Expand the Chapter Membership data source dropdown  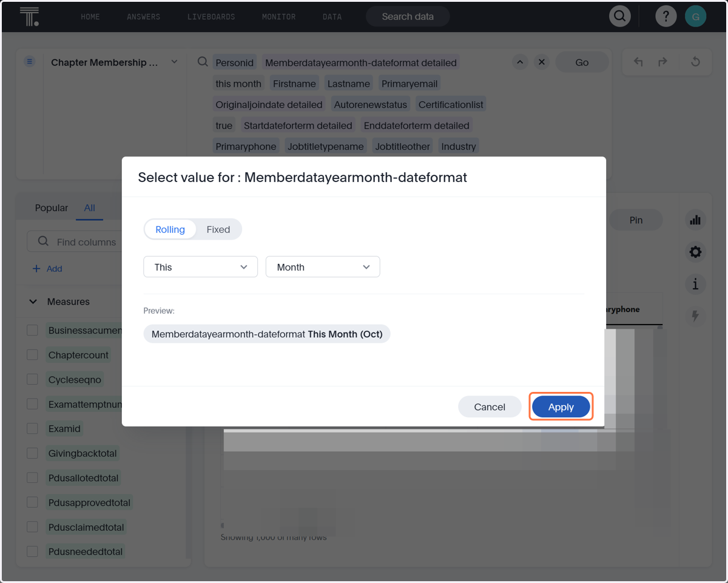pyautogui.click(x=174, y=62)
